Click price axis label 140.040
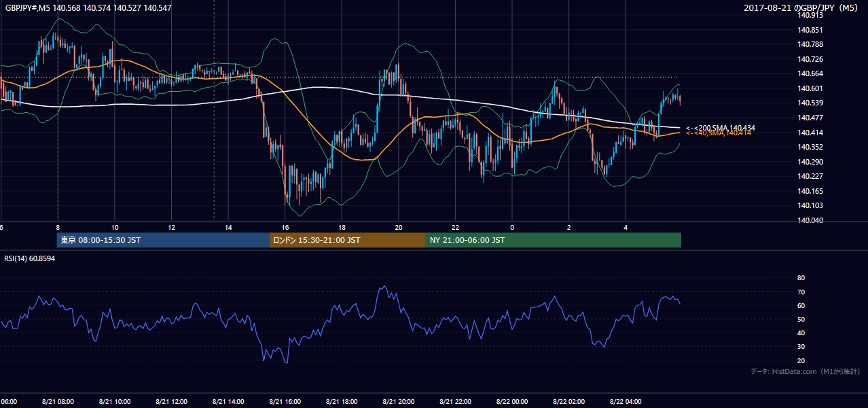The height and width of the screenshot is (408, 868). pyautogui.click(x=810, y=220)
